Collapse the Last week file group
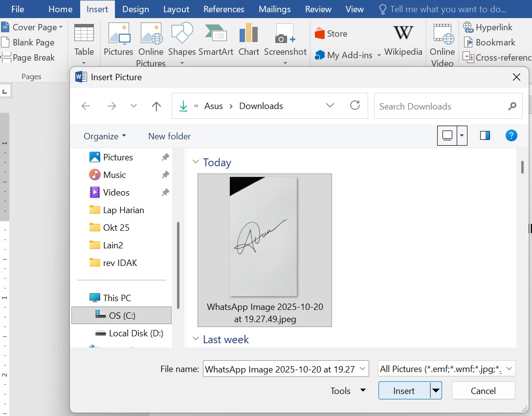 tap(196, 339)
